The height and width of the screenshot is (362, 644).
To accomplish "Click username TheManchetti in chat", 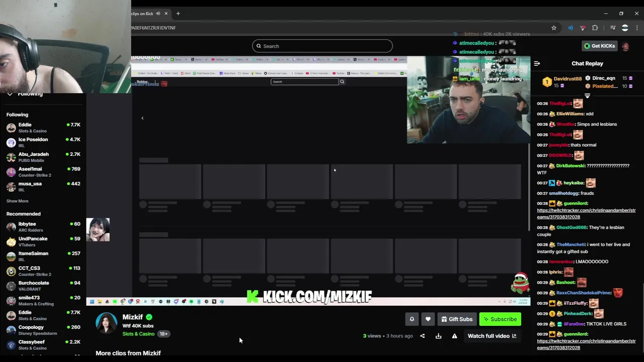I will pyautogui.click(x=571, y=244).
